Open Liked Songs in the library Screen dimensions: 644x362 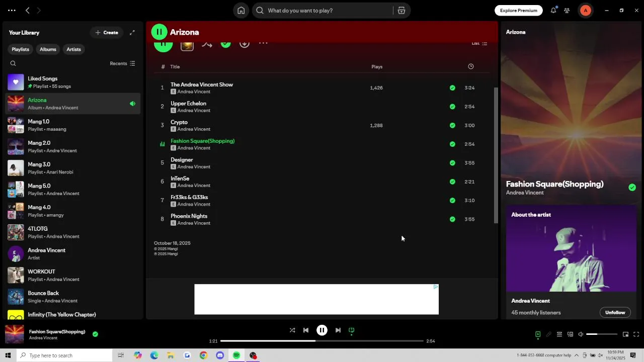(73, 82)
